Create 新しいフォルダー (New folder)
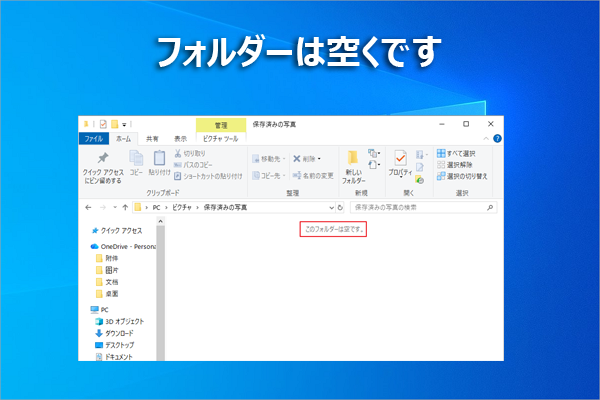This screenshot has height=400, width=600. click(353, 167)
